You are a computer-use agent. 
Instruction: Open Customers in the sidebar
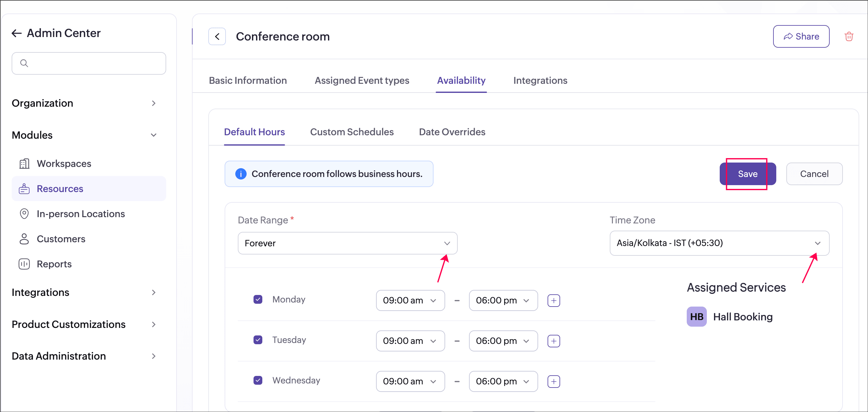tap(61, 239)
